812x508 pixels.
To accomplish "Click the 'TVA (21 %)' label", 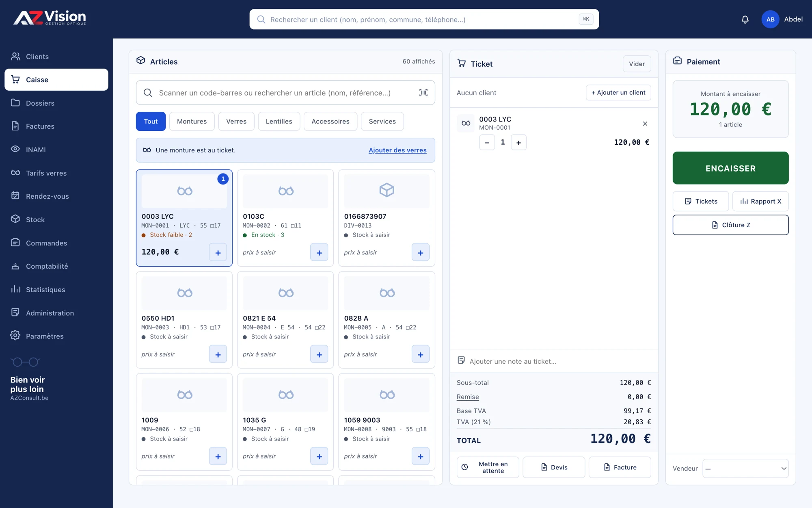I will [x=473, y=422].
